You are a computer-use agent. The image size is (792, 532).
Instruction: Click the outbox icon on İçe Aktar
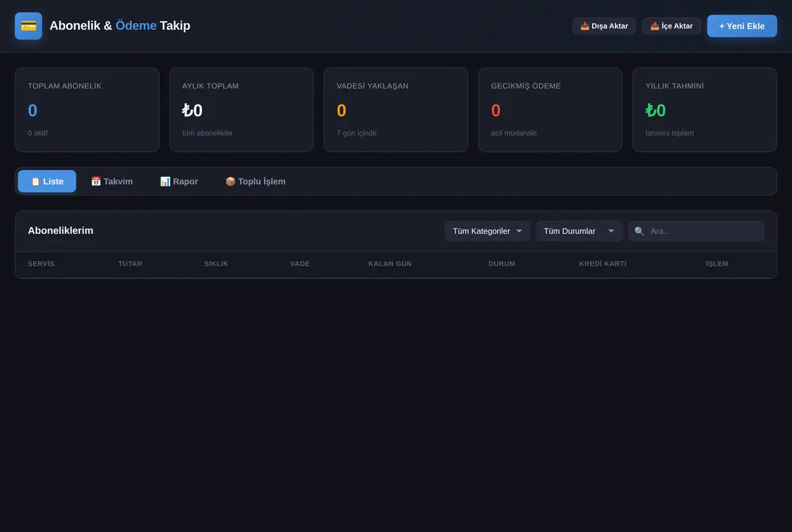pyautogui.click(x=655, y=26)
